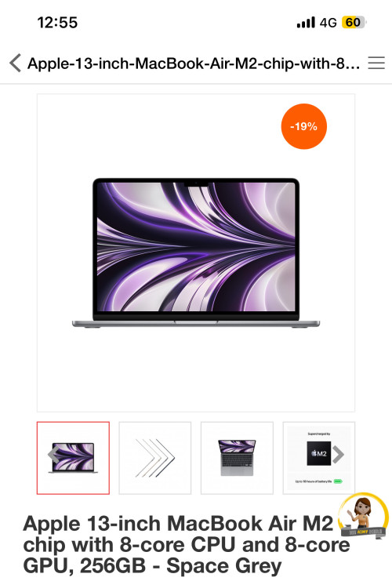Tap the orange -19% discount badge
Viewport: 392px width, 581px height.
[304, 126]
